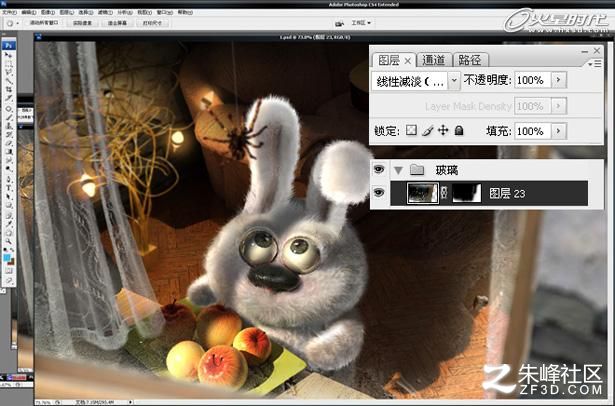Image resolution: width=615 pixels, height=406 pixels.
Task: Switch to the 路径 tab
Action: pos(469,60)
